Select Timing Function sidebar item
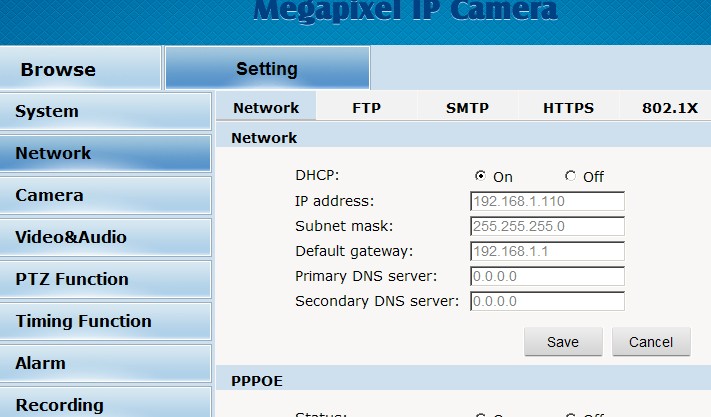The height and width of the screenshot is (417, 711). [x=105, y=321]
